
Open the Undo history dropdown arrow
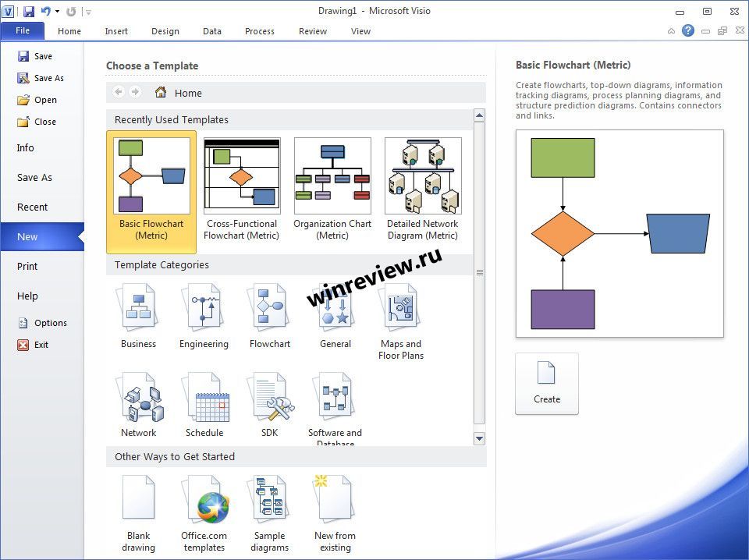pyautogui.click(x=57, y=11)
